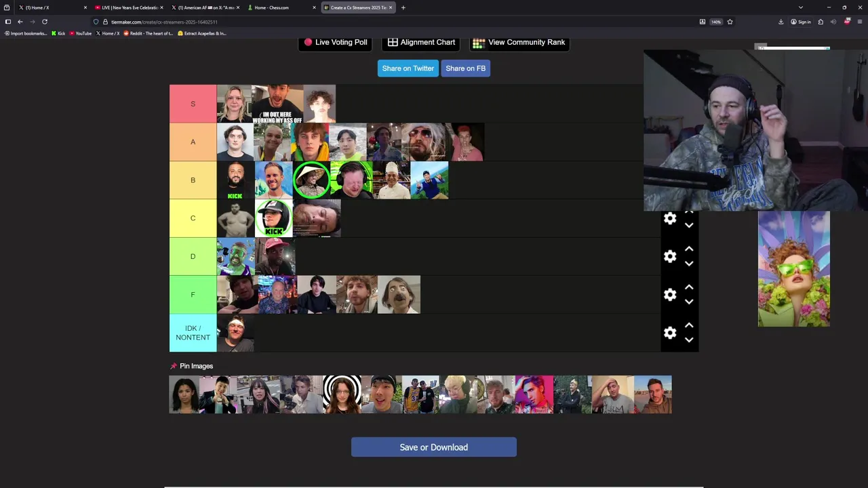Viewport: 868px width, 488px height.
Task: Select Kick logo cap image in C tier
Action: tap(274, 218)
